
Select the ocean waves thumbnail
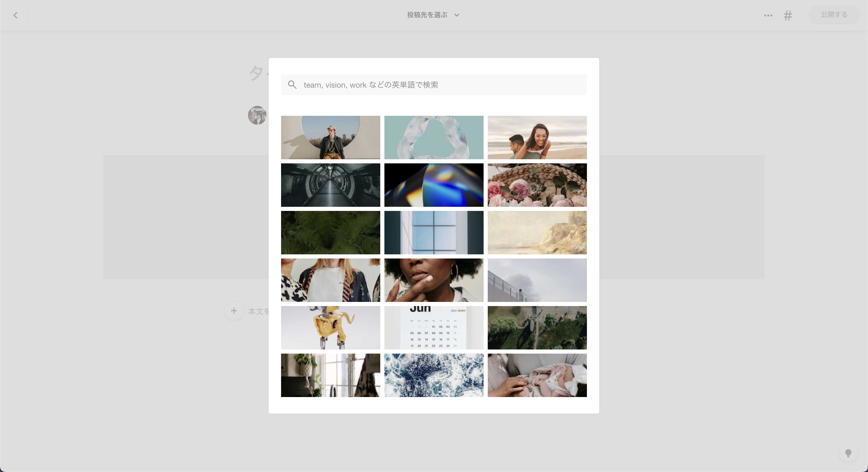434,375
